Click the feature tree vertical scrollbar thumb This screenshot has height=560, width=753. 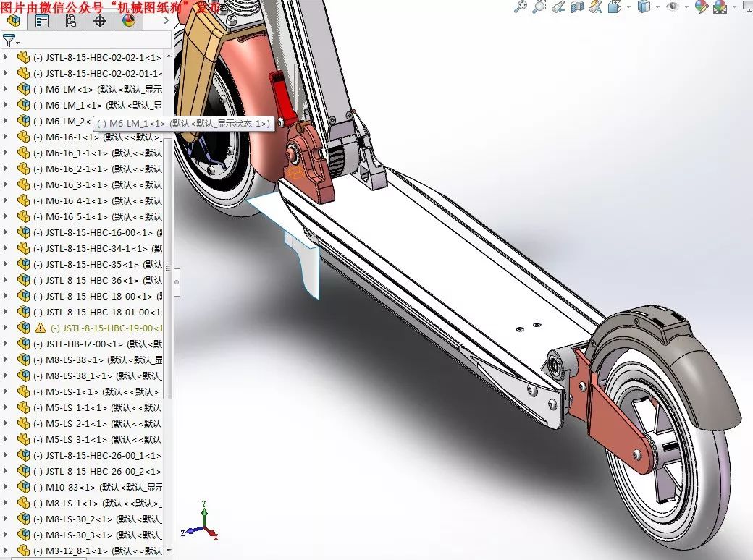pos(168,268)
